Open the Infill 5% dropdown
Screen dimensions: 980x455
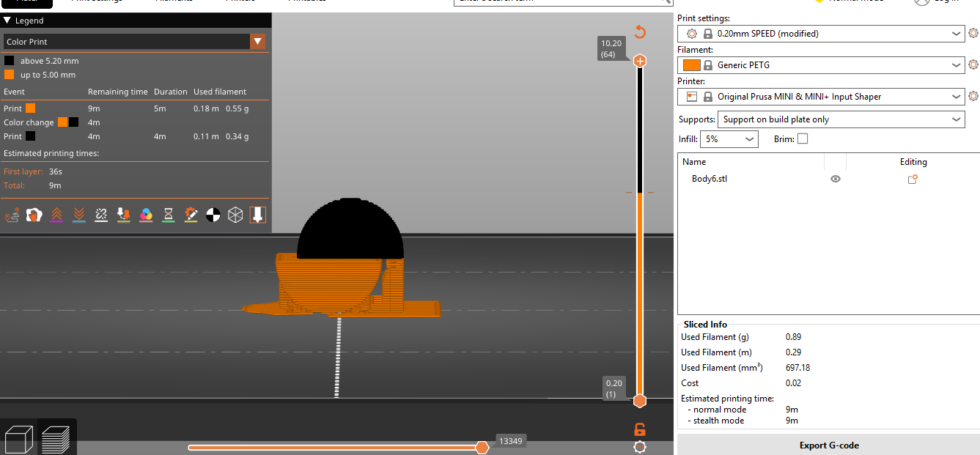tap(729, 138)
